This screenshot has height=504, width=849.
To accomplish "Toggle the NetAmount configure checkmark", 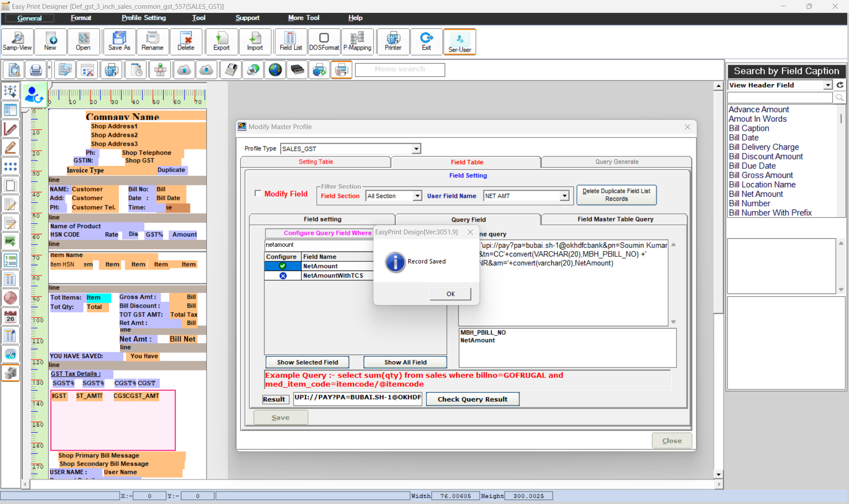I will (x=283, y=266).
